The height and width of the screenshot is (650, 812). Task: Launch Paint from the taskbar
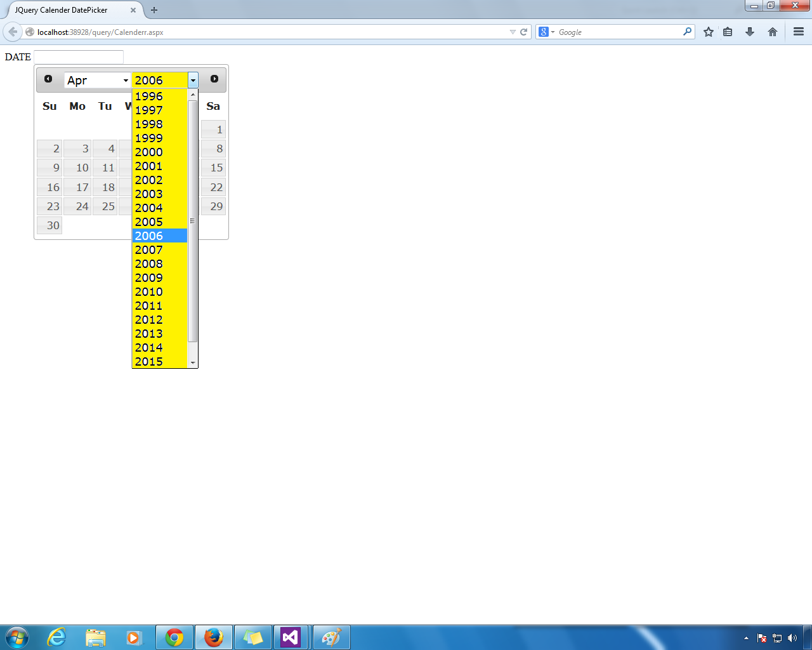point(331,637)
